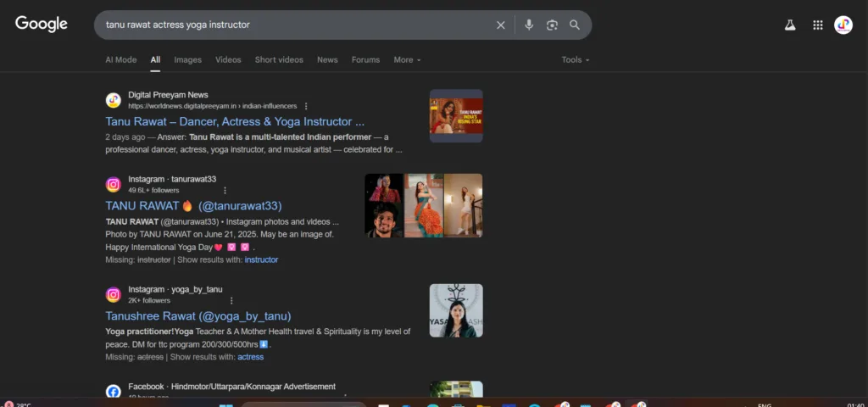Screen dimensions: 868x407
Task: Switch to Videos tab
Action: tap(228, 60)
